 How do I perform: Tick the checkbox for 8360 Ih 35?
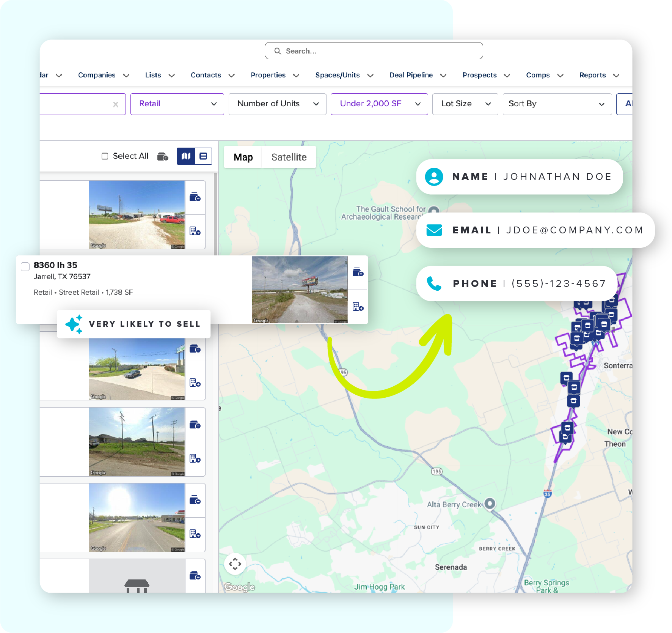click(x=25, y=266)
